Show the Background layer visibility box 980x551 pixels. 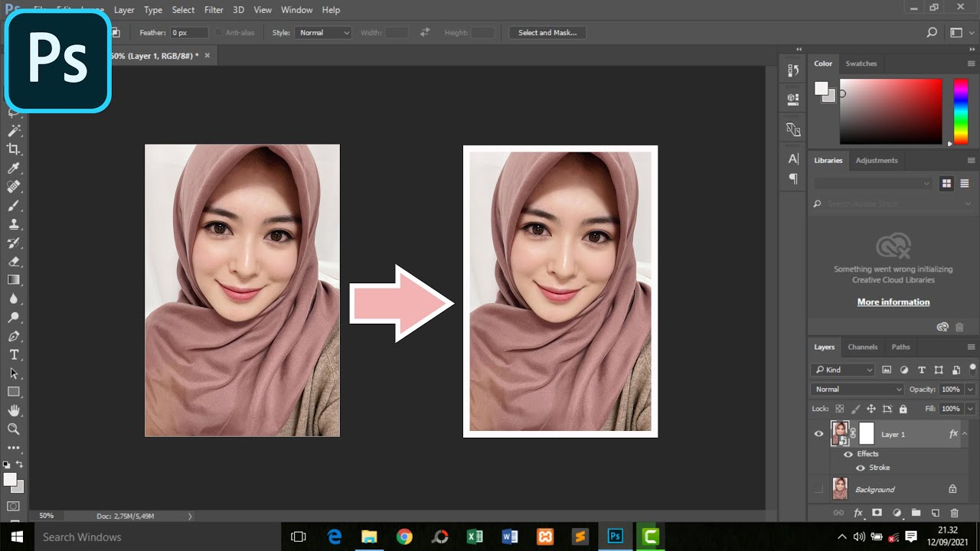coord(818,489)
